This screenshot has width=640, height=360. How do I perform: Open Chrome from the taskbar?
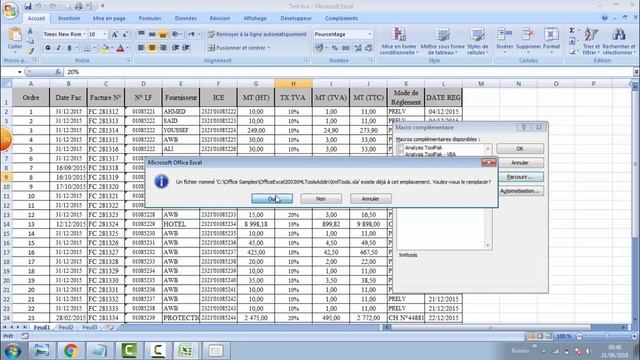point(71,350)
